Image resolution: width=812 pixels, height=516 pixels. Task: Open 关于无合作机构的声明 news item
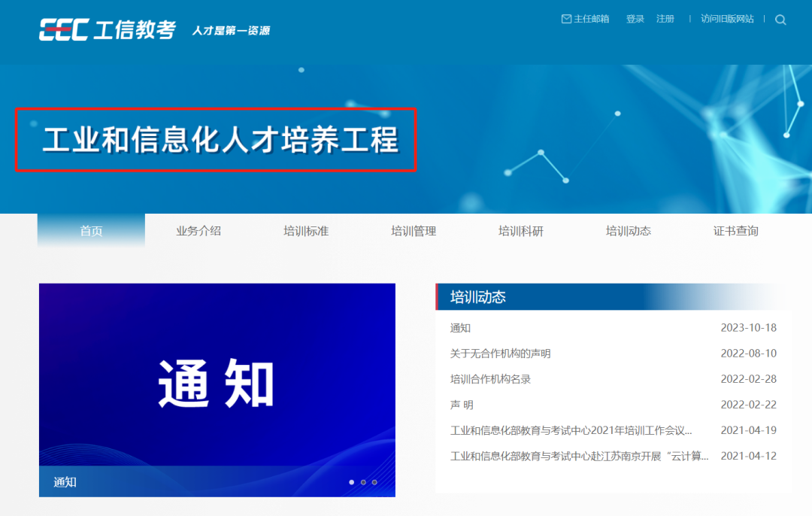point(500,354)
